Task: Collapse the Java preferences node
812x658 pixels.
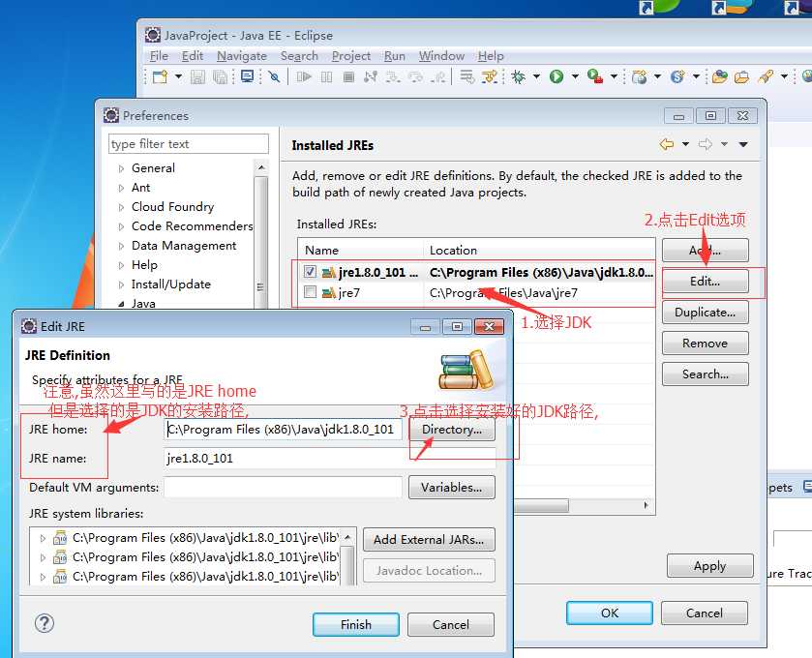Action: [121, 304]
